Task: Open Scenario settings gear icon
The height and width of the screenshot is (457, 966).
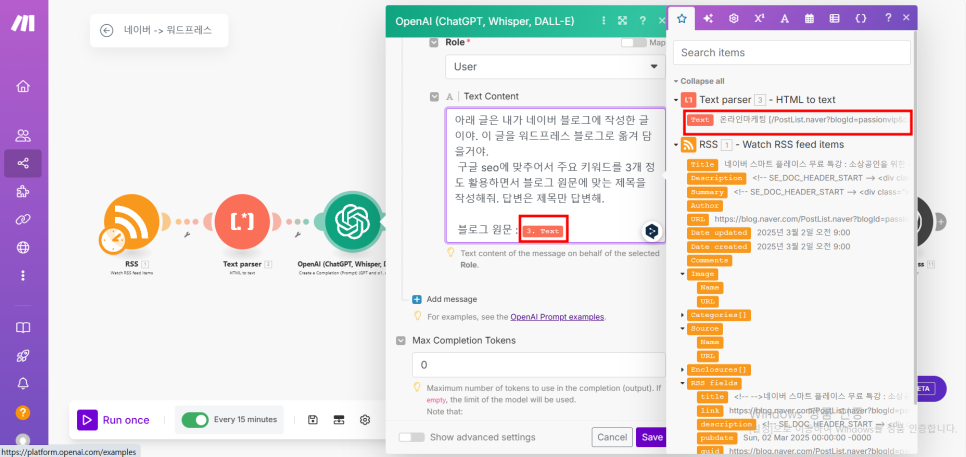Action: pyautogui.click(x=365, y=419)
